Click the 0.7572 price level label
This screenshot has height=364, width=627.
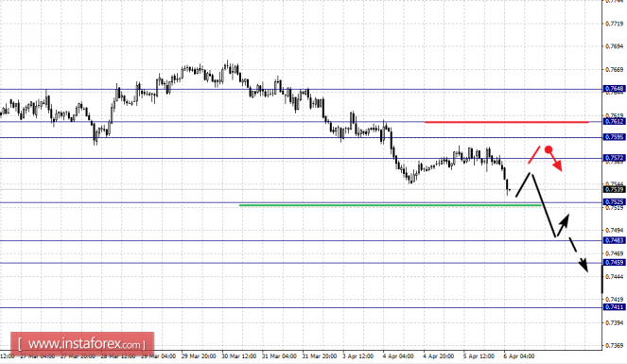(x=614, y=158)
